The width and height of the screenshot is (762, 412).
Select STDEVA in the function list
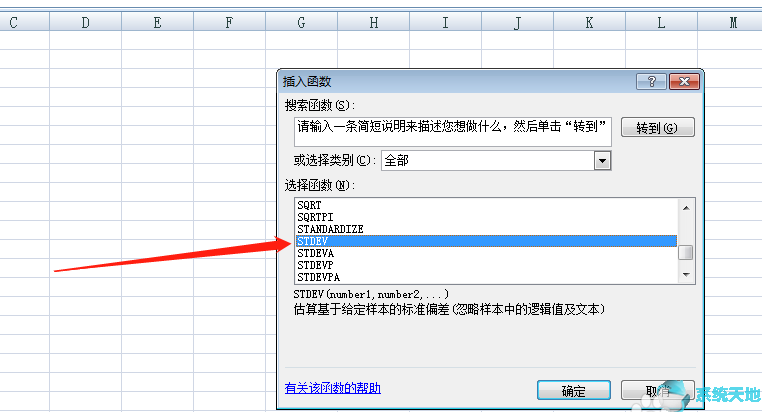486,253
